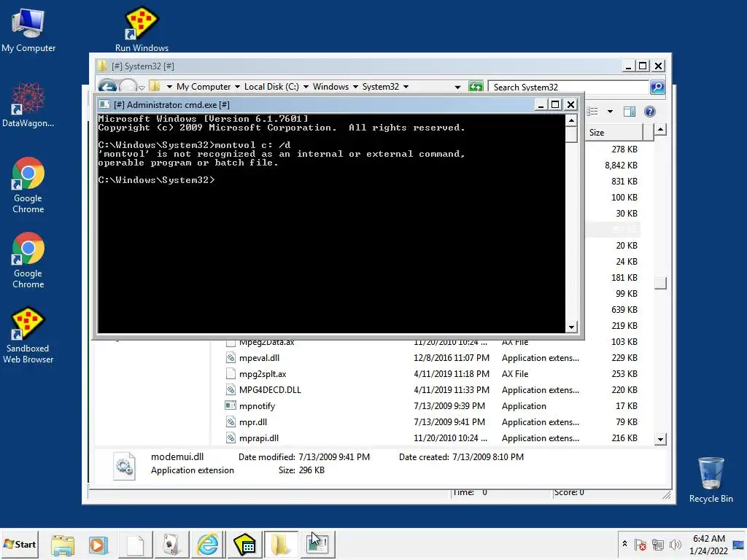Screen dimensions: 747x560
Task: Open the Start menu
Action: coord(20,544)
